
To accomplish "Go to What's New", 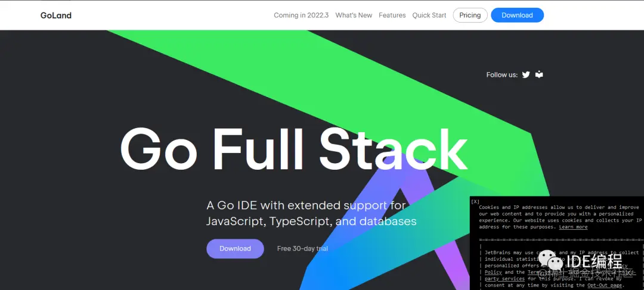I will click(x=354, y=15).
